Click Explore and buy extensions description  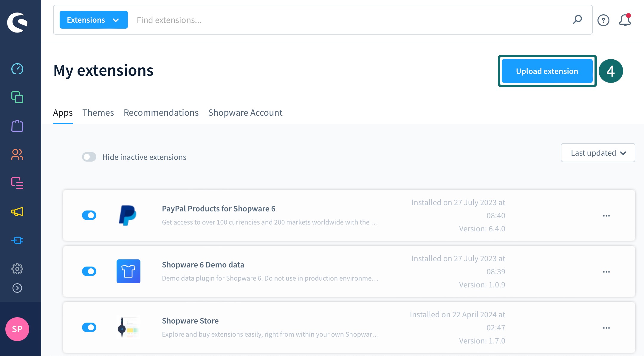click(270, 334)
